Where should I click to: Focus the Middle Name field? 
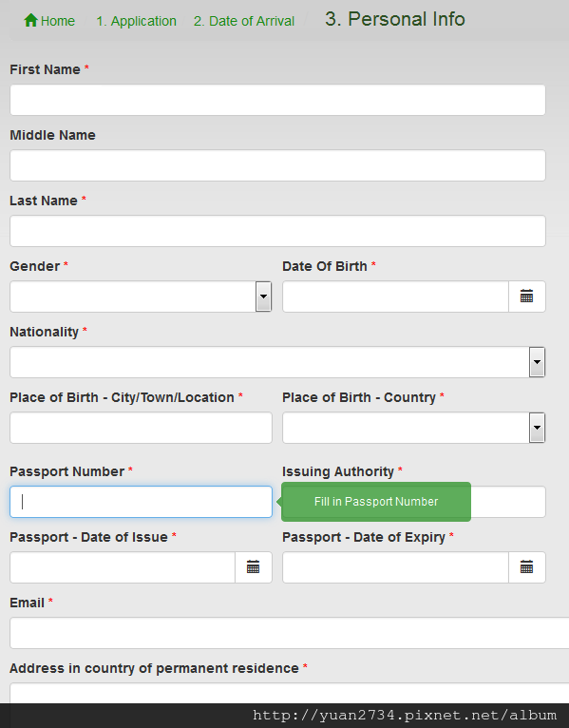[x=277, y=165]
